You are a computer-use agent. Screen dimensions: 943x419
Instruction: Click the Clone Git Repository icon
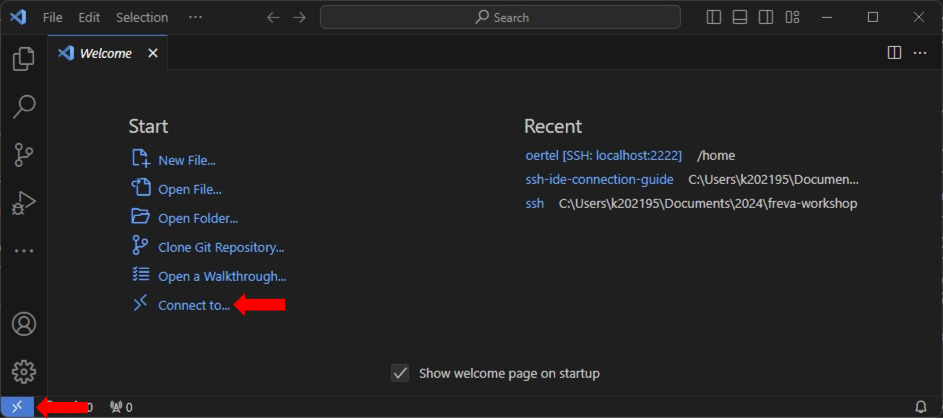pos(140,245)
